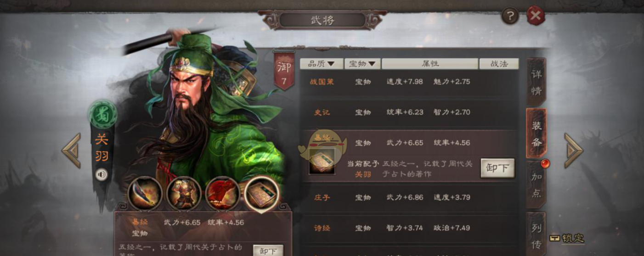Go to previous general with left arrow
Screen dimensions: 644x256
pyautogui.click(x=72, y=150)
